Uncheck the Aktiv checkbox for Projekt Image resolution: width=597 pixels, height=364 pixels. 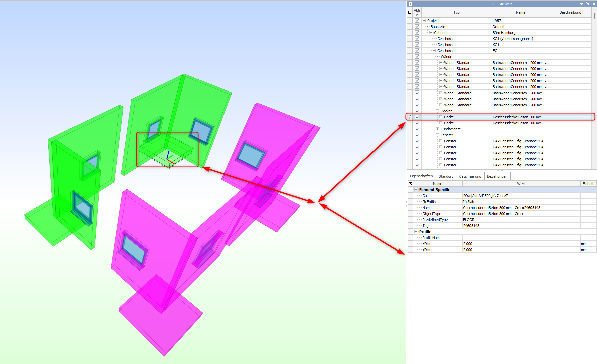417,21
